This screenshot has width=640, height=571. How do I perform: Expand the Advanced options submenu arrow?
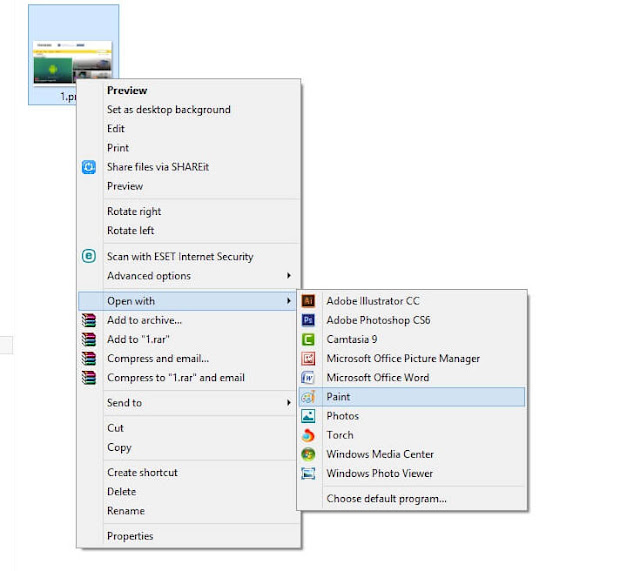[x=289, y=276]
